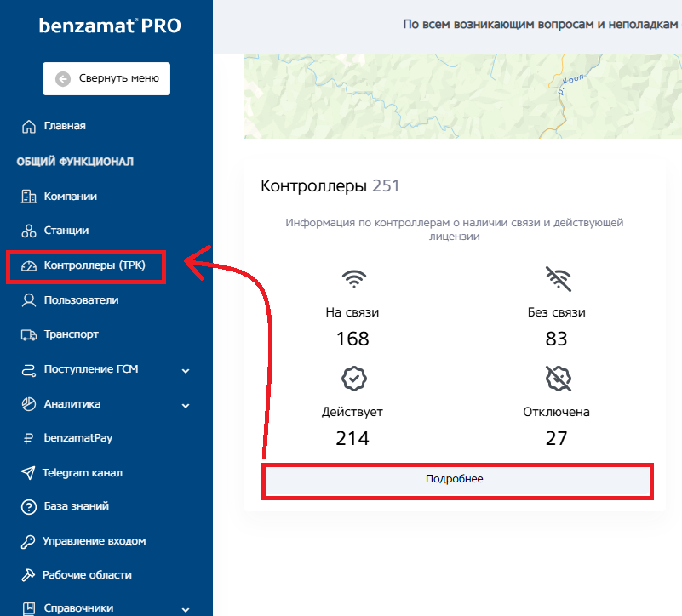Click the Компании building icon
The width and height of the screenshot is (682, 616).
(x=29, y=197)
